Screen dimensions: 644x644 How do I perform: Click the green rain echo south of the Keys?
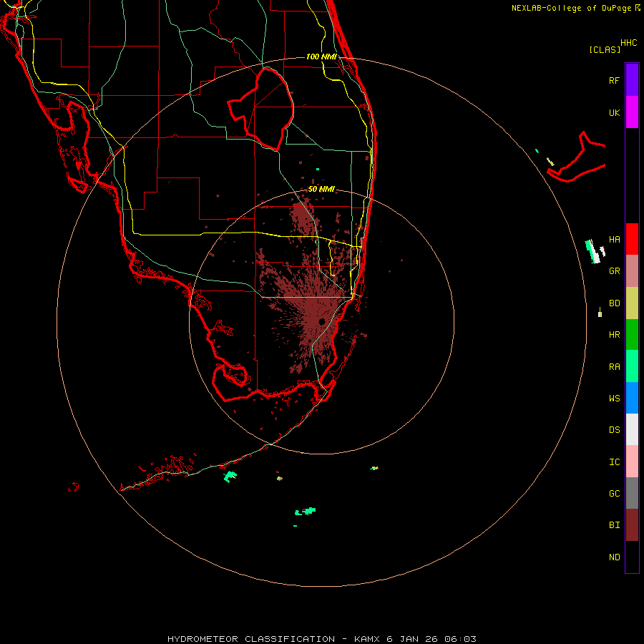tap(305, 512)
